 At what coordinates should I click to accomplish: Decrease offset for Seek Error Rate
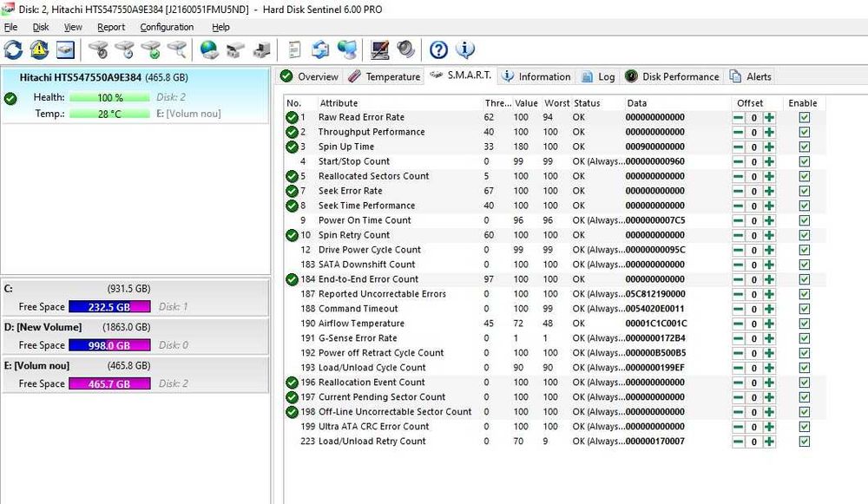click(738, 191)
